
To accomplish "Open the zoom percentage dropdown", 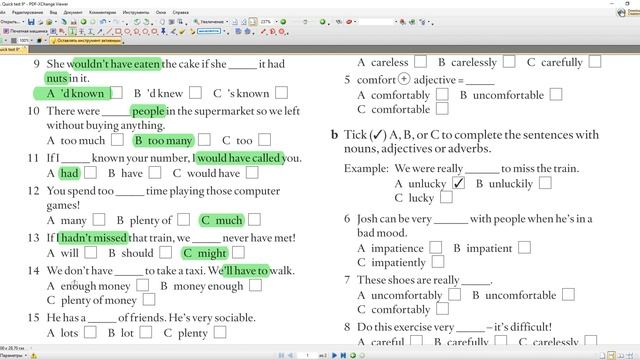I will [276, 22].
